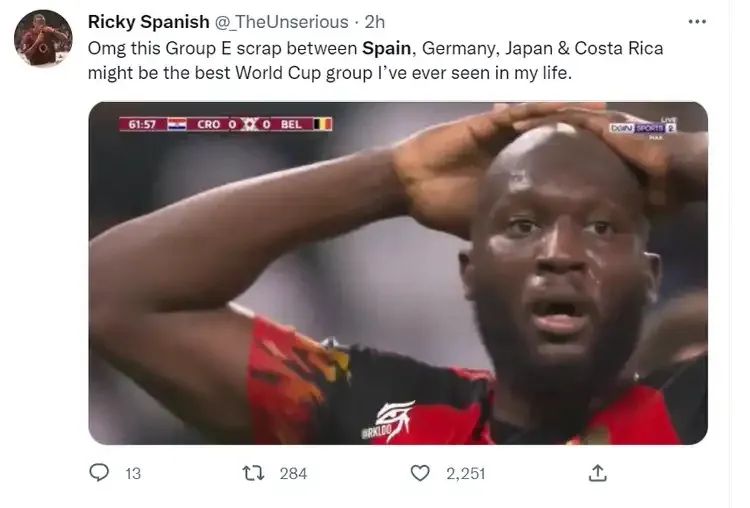Screen dimensions: 750x508
Task: Open the embedded Lukaku video thumbnail
Action: click(x=398, y=273)
